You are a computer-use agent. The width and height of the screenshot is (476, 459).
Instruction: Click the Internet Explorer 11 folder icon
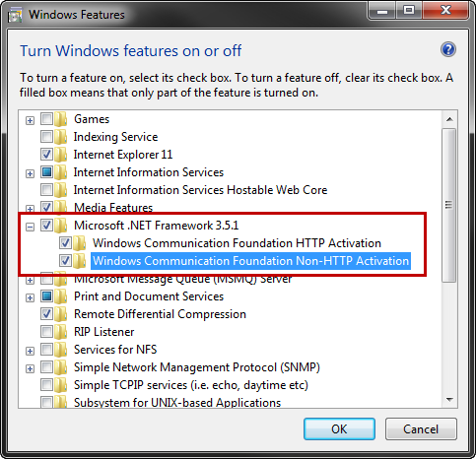pyautogui.click(x=61, y=155)
